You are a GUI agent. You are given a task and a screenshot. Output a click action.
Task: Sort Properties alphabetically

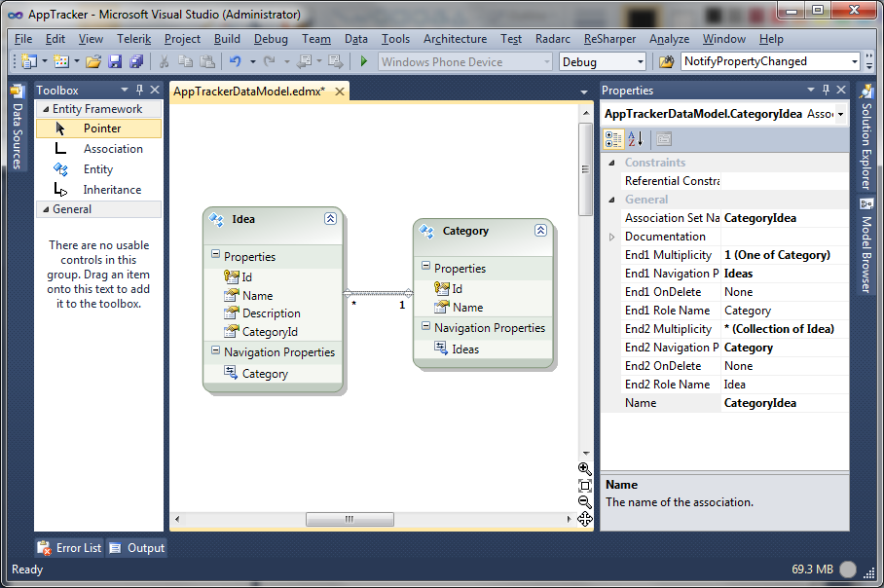(636, 138)
